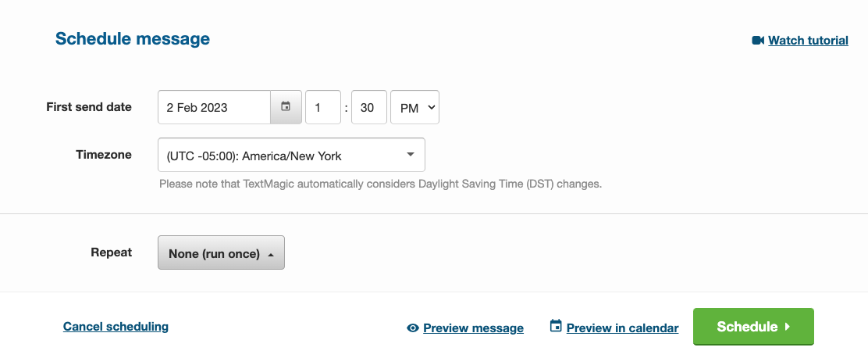Screen dimensions: 868x358
Task: Open the Preview in calendar link
Action: coord(622,328)
